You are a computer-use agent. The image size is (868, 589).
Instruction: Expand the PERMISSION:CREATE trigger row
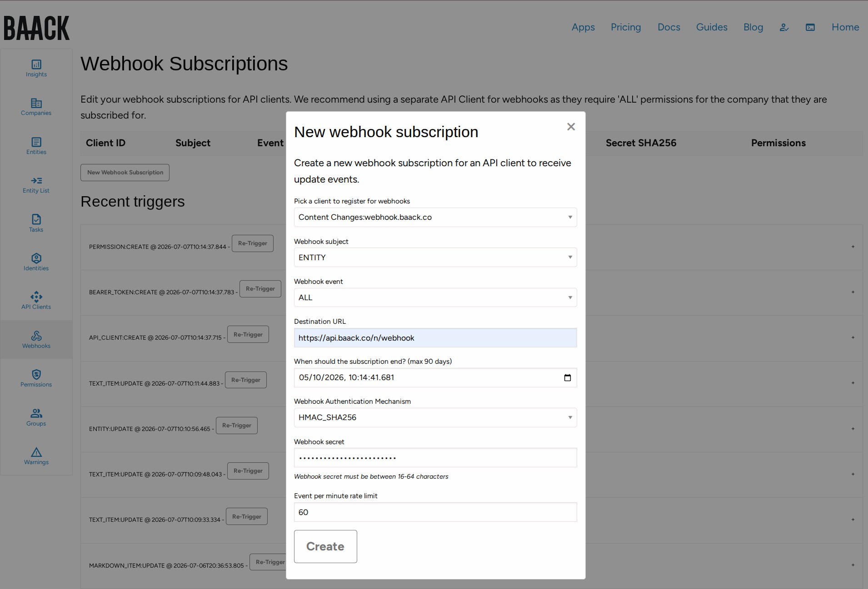853,247
